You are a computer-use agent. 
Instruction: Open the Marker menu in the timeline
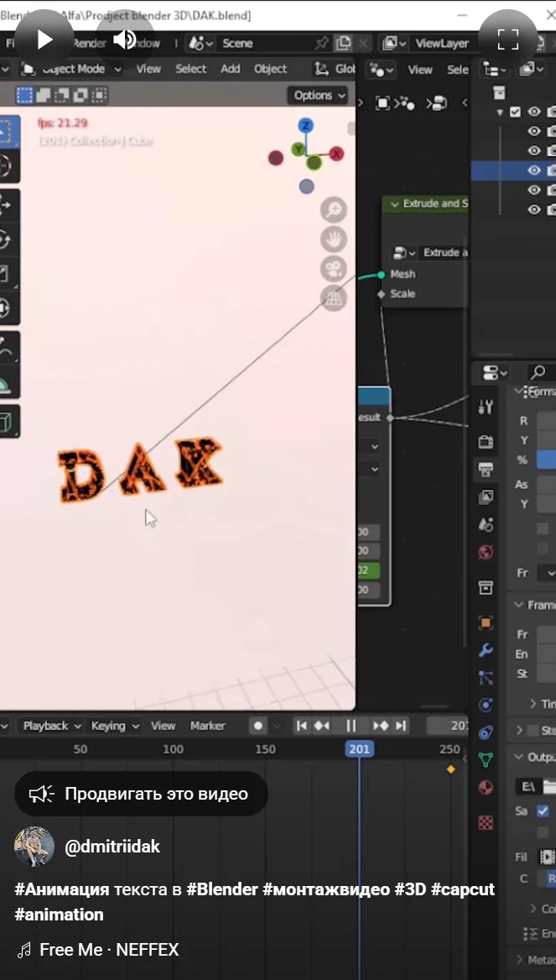pos(207,726)
